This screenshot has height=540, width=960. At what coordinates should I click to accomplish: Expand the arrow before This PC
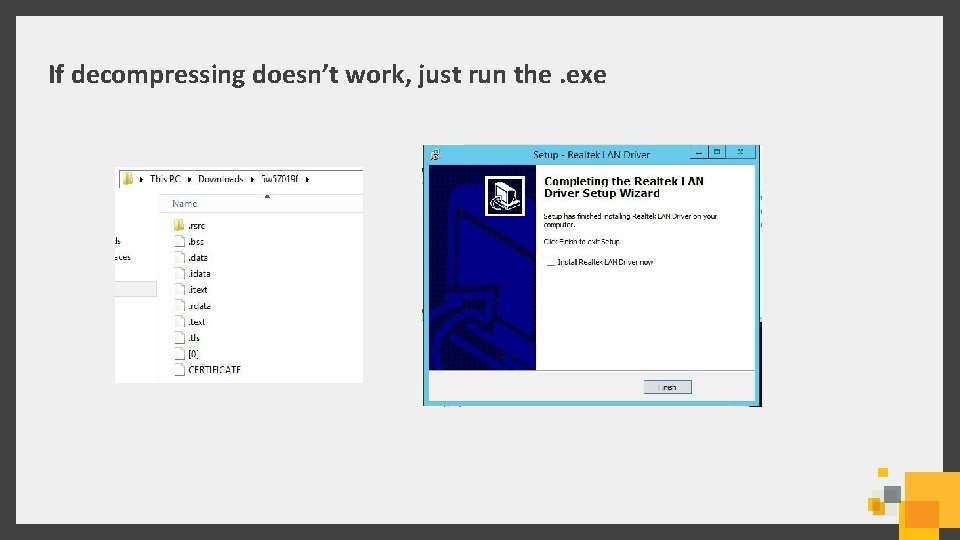pyautogui.click(x=141, y=179)
